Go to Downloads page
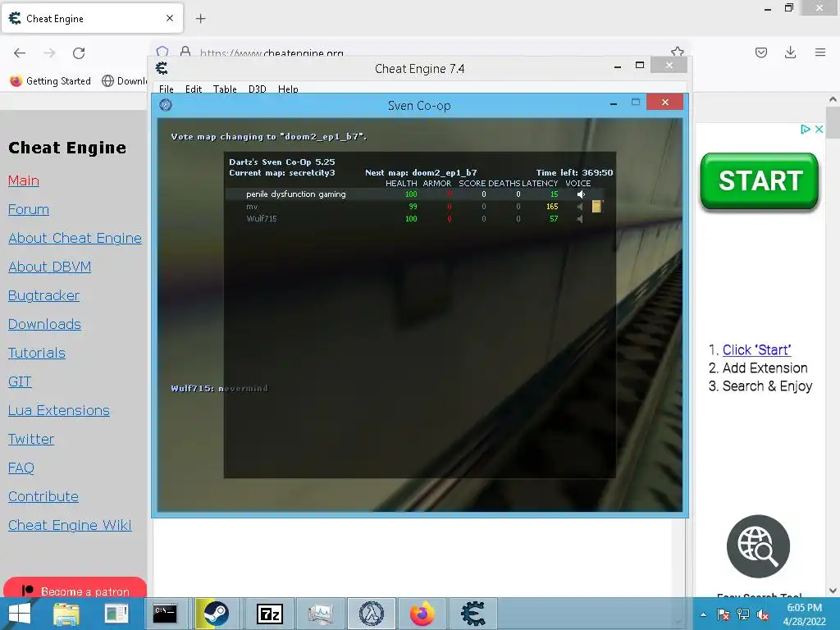 [x=44, y=324]
